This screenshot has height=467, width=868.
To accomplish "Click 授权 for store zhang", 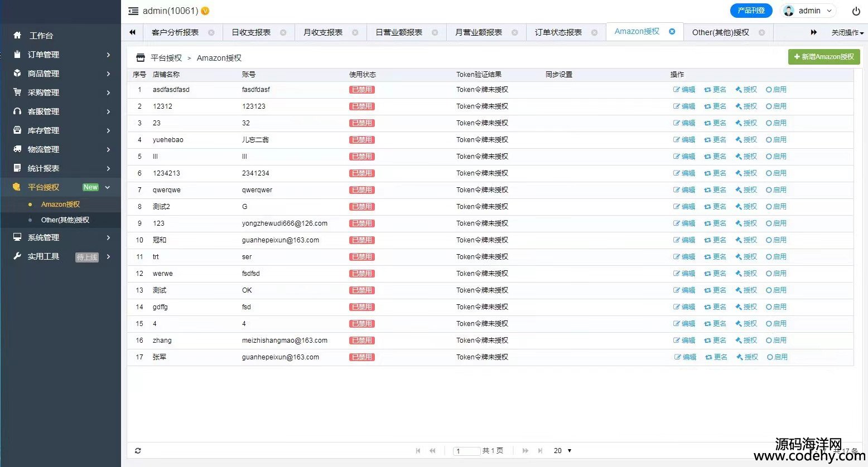I will point(746,340).
